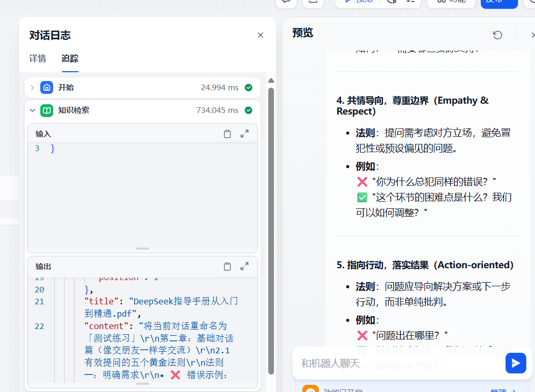Click the green success check for 知识检索
Viewport: 535px width, 392px height.
coord(249,110)
